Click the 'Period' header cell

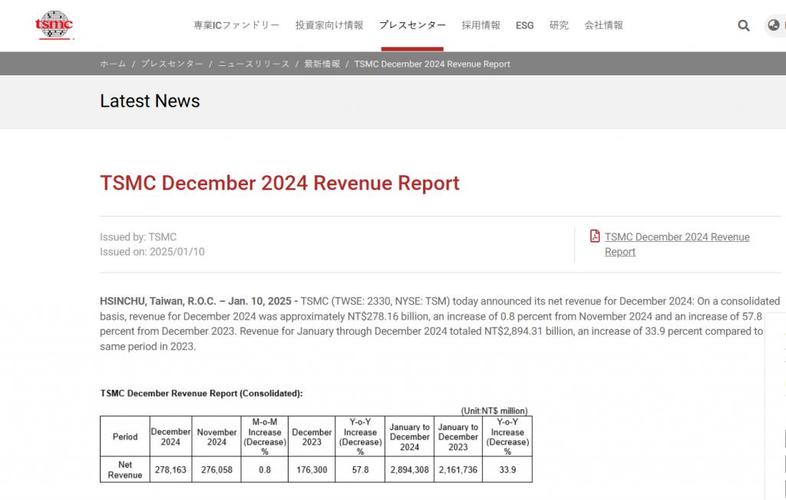125,436
